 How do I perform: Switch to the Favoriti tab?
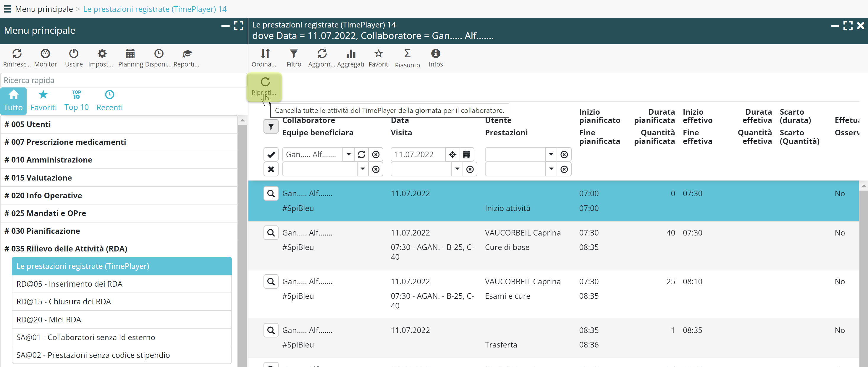coord(43,100)
